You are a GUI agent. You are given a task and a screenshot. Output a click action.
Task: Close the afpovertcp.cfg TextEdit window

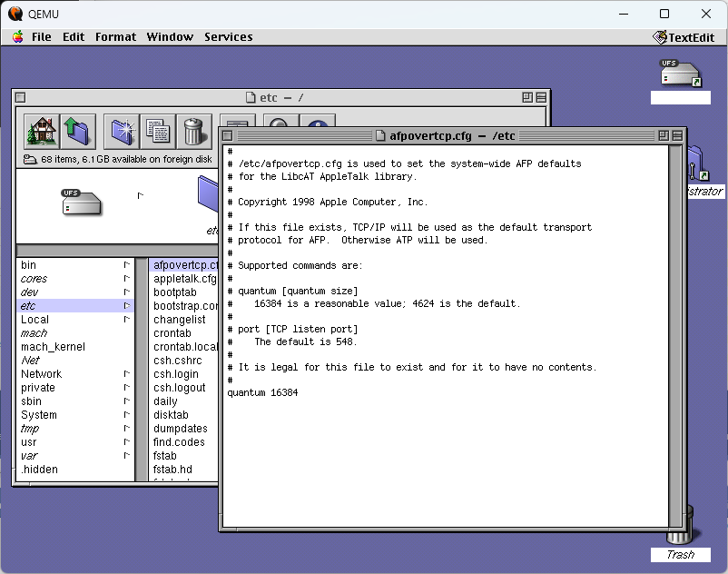pyautogui.click(x=228, y=135)
